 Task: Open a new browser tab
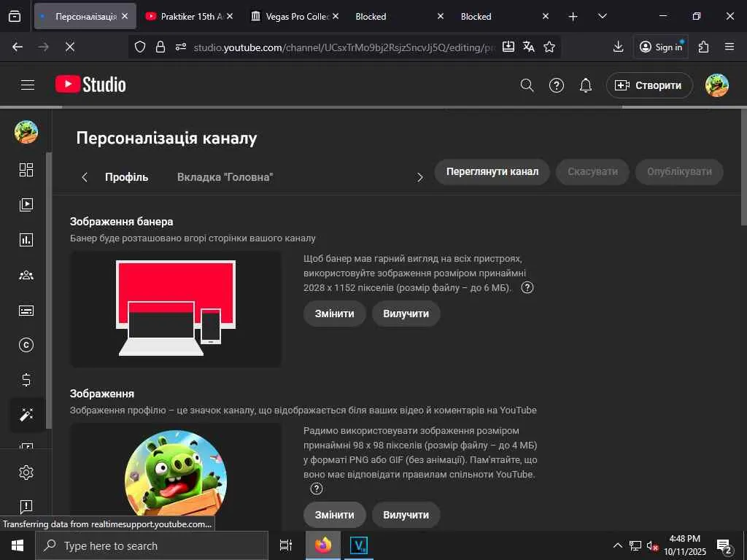573,16
